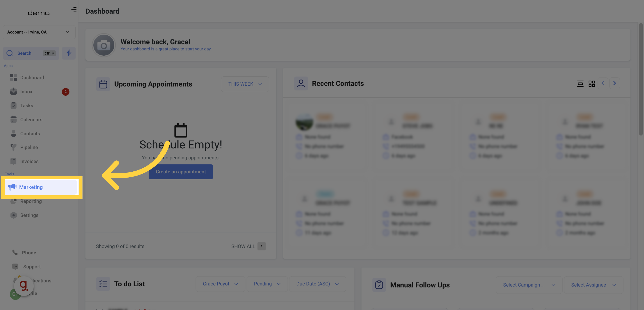
Task: Select Marketing in the Tools section
Action: click(x=41, y=187)
